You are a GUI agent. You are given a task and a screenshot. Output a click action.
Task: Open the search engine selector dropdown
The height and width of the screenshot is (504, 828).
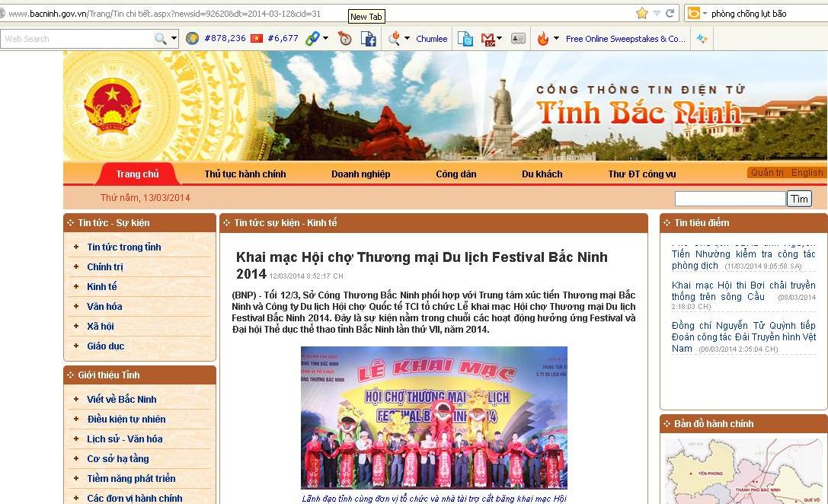pyautogui.click(x=705, y=14)
